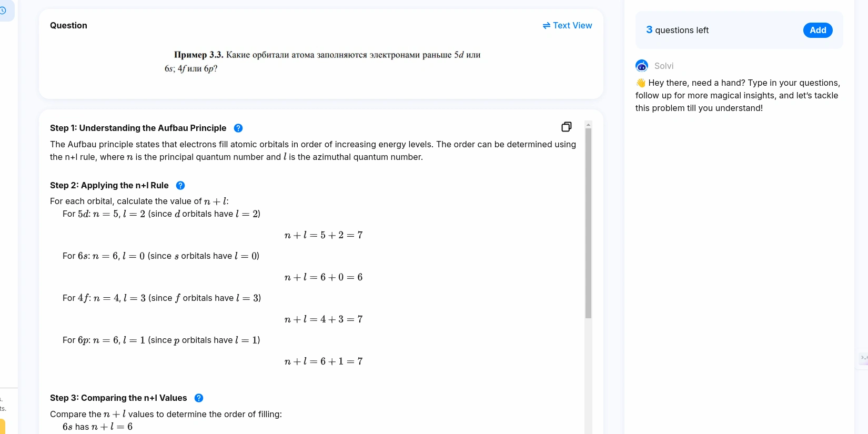Copy the solution using the copy icon
Image resolution: width=868 pixels, height=434 pixels.
coord(567,127)
